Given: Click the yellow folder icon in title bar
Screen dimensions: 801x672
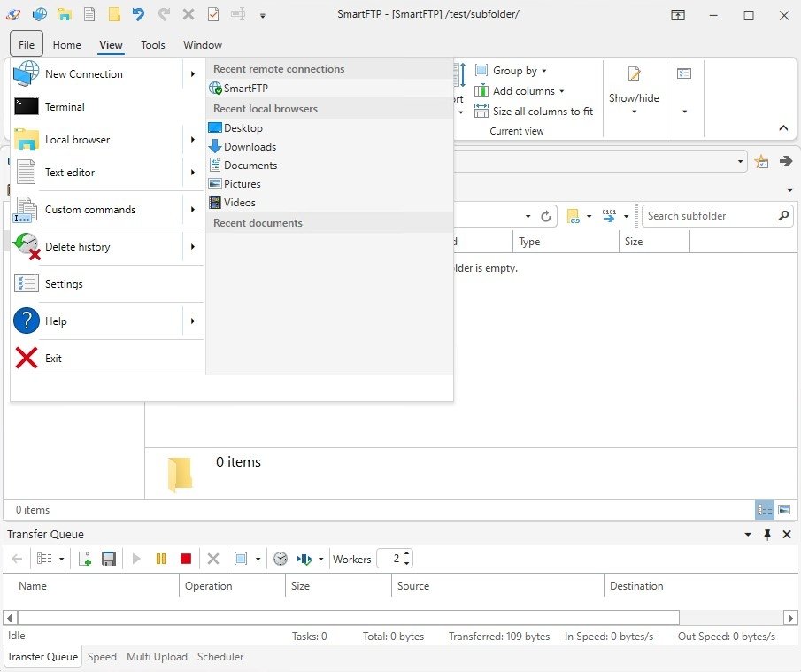Looking at the screenshot, I should tap(114, 14).
